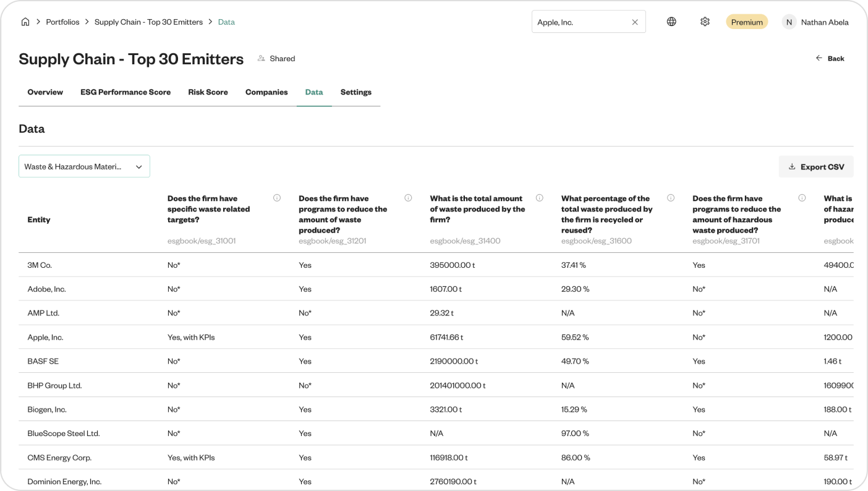Click the Shared people icon
The width and height of the screenshot is (868, 491).
tap(262, 58)
